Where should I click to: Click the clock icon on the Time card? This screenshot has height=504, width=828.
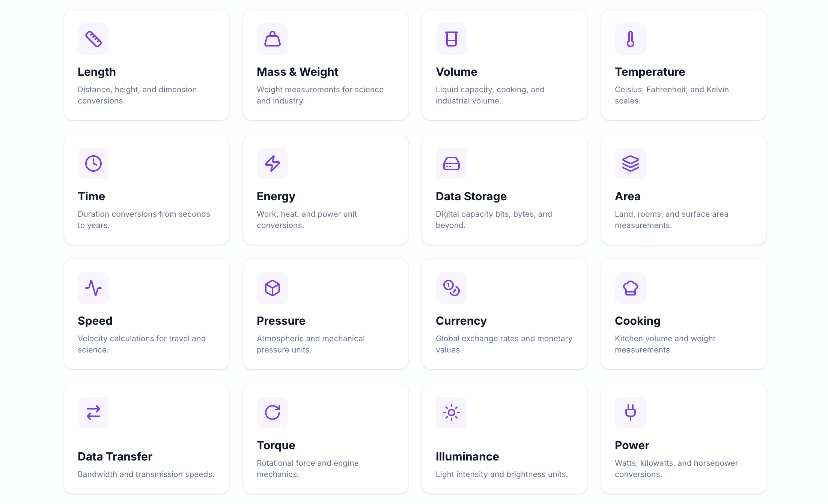tap(93, 163)
